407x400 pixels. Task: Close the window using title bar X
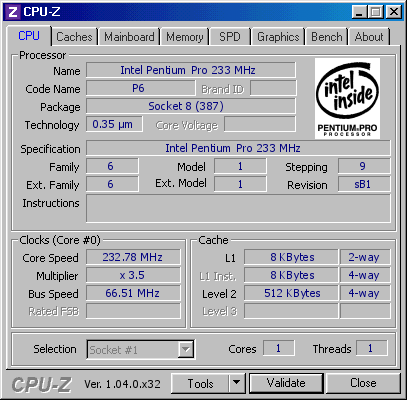point(394,12)
